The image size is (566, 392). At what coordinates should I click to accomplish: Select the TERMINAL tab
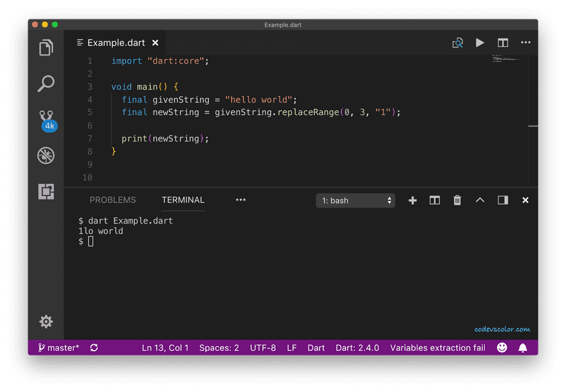coord(183,200)
